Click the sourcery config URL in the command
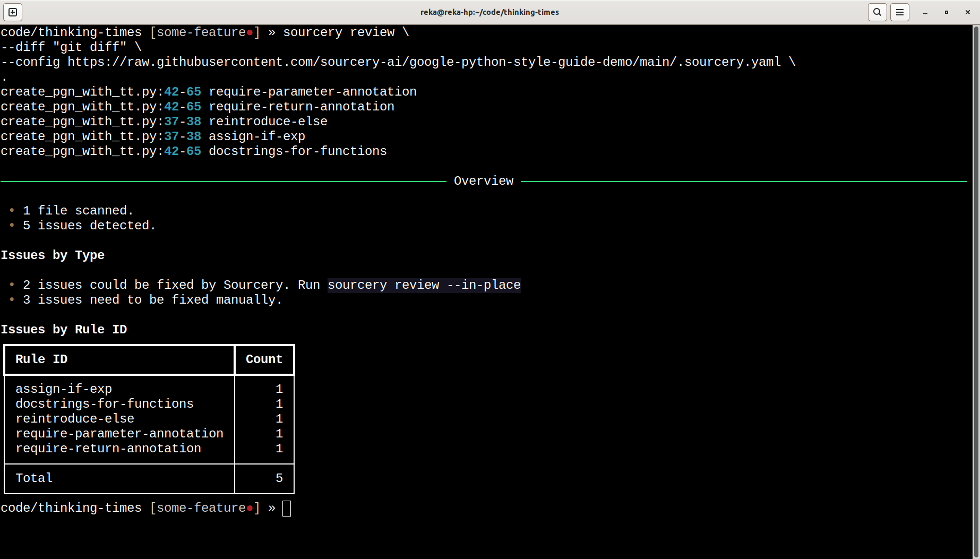Image resolution: width=980 pixels, height=559 pixels. click(424, 62)
